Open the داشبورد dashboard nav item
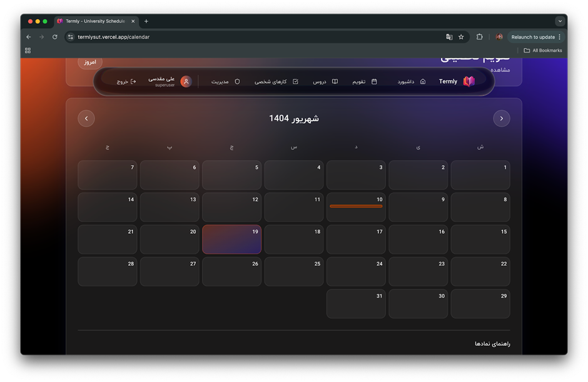The height and width of the screenshot is (382, 588). click(x=411, y=81)
